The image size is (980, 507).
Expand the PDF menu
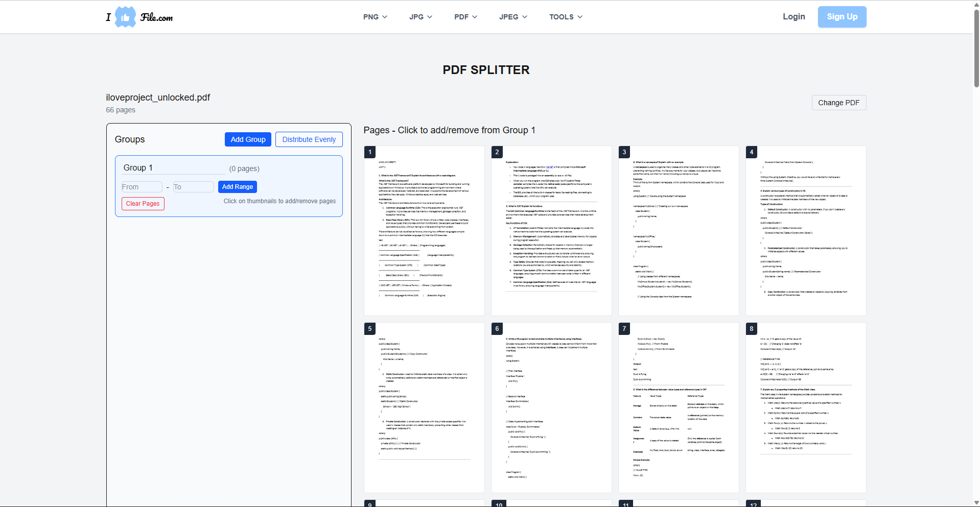tap(465, 17)
